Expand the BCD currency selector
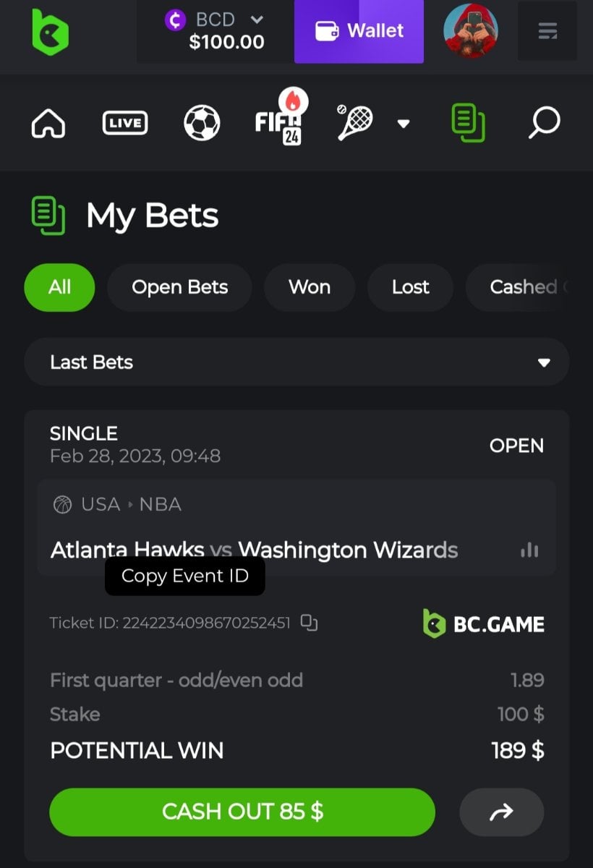The width and height of the screenshot is (593, 868). coord(215,32)
